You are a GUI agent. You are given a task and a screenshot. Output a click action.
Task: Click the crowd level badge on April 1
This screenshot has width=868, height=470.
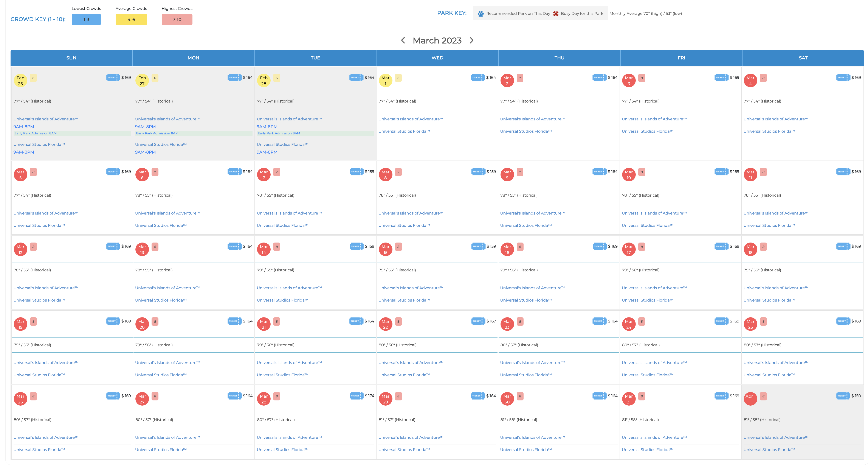pos(763,397)
